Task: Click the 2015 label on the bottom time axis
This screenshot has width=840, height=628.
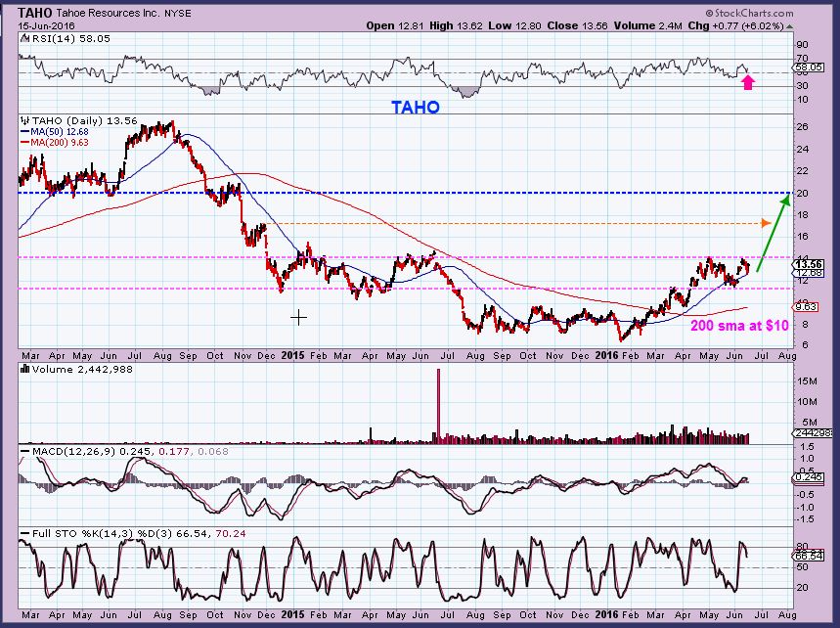Action: pos(292,614)
